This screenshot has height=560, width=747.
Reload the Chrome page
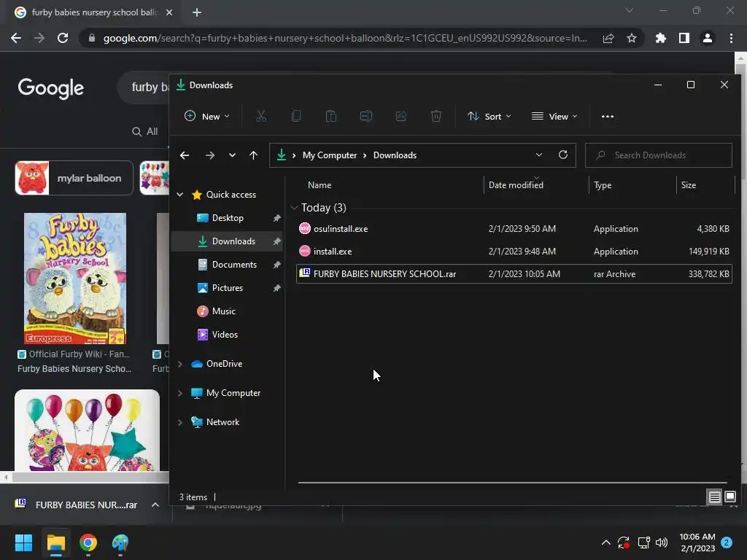point(63,38)
